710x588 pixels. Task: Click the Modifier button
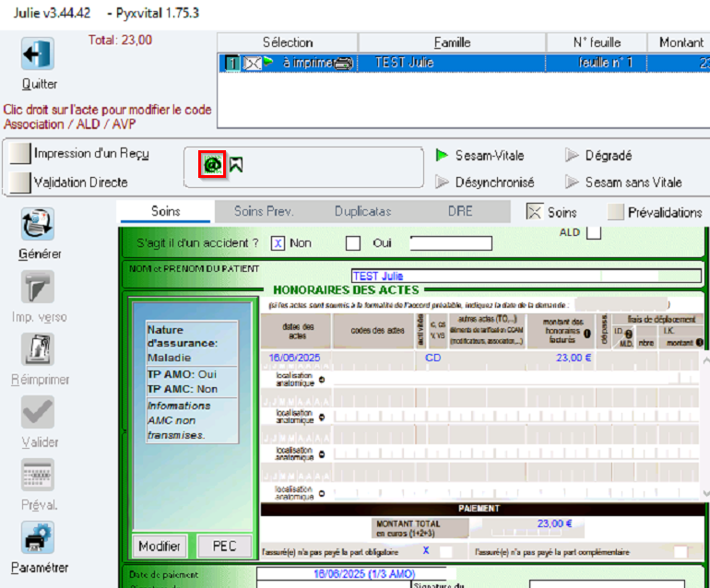click(160, 546)
